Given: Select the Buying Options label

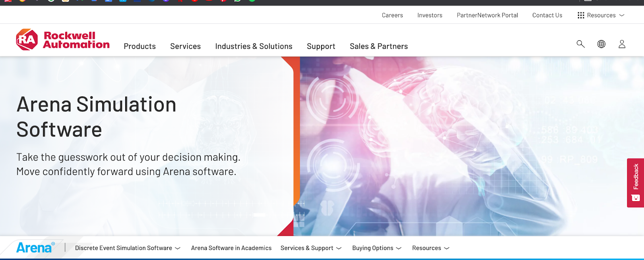Looking at the screenshot, I should pyautogui.click(x=373, y=248).
